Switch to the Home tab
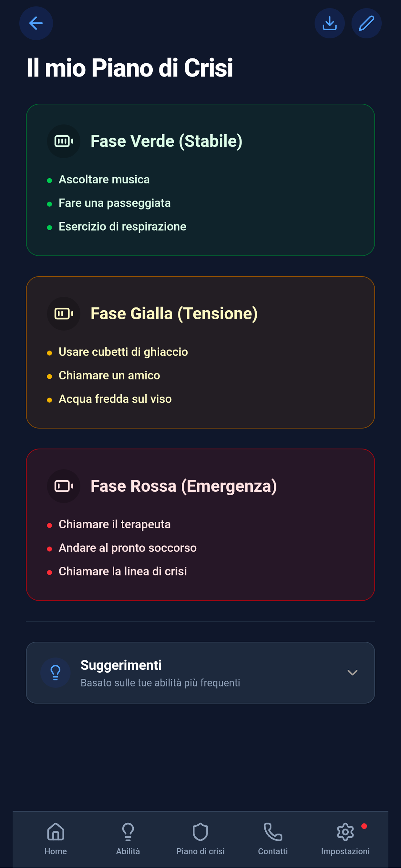Image resolution: width=401 pixels, height=868 pixels. [55, 839]
